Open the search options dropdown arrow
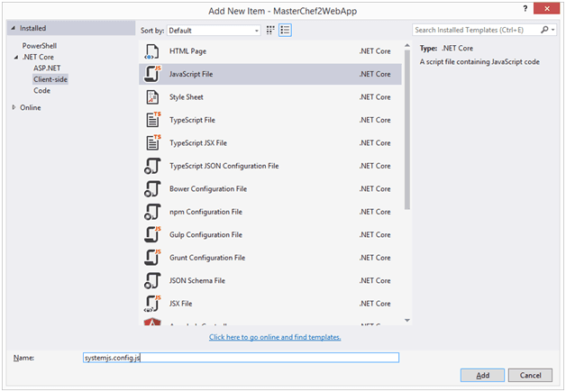 click(x=553, y=31)
